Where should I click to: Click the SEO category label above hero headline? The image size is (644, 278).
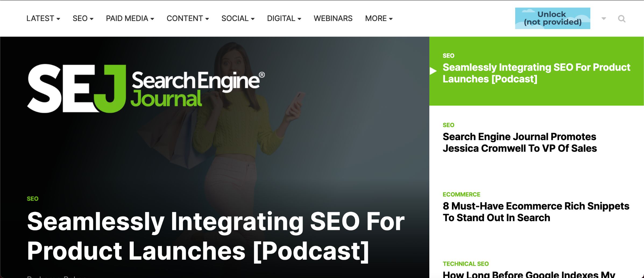[x=33, y=199]
